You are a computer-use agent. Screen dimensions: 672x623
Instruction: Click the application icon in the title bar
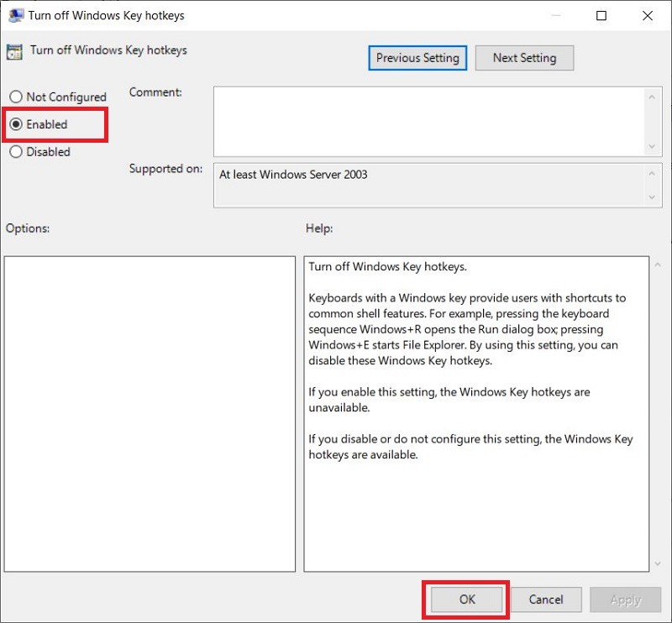(14, 15)
